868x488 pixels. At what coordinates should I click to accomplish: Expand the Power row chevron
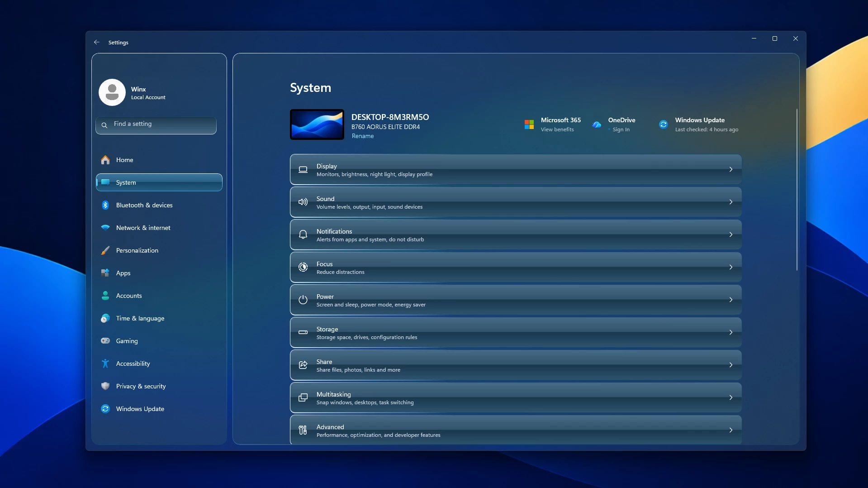(731, 300)
